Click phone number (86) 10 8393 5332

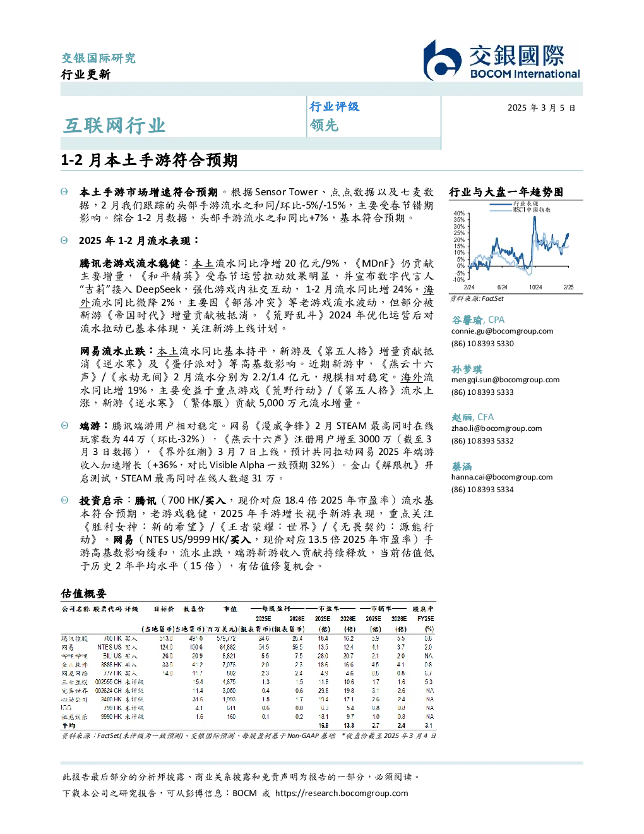482,441
